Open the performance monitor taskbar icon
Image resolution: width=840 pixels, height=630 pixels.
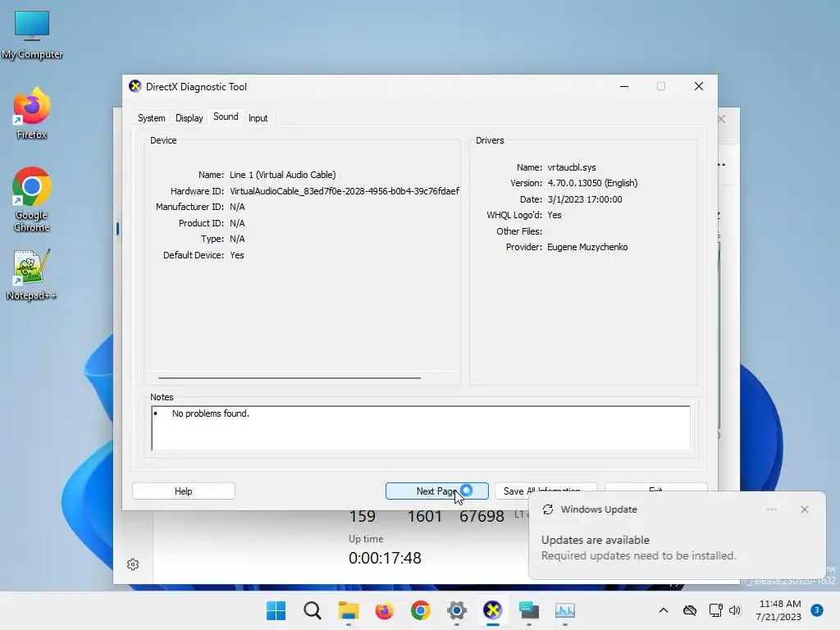tap(564, 610)
